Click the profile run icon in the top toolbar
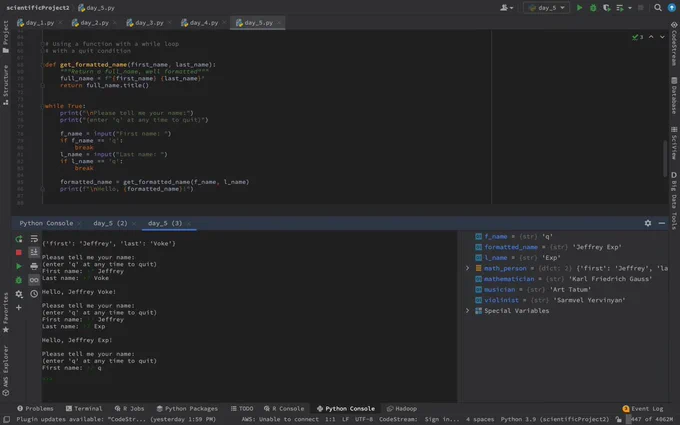 coord(620,8)
